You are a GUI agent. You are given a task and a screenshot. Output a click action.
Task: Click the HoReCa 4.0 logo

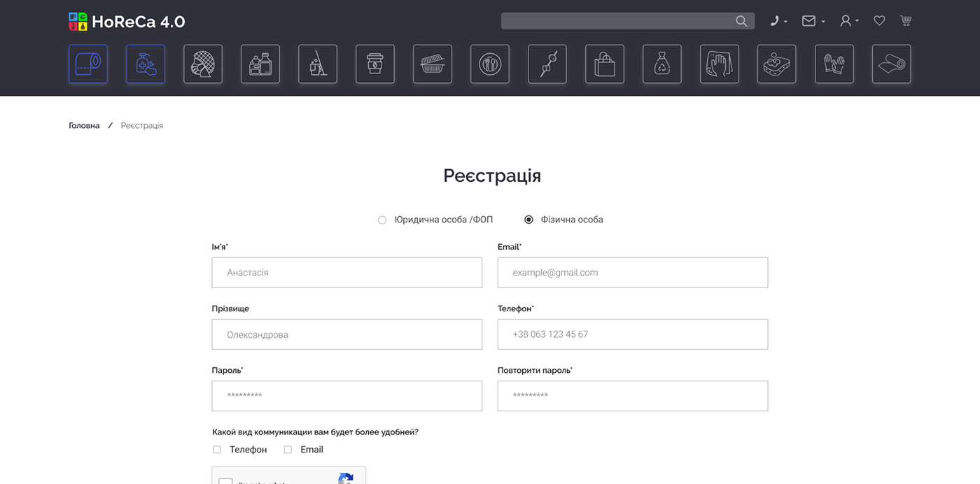(127, 22)
